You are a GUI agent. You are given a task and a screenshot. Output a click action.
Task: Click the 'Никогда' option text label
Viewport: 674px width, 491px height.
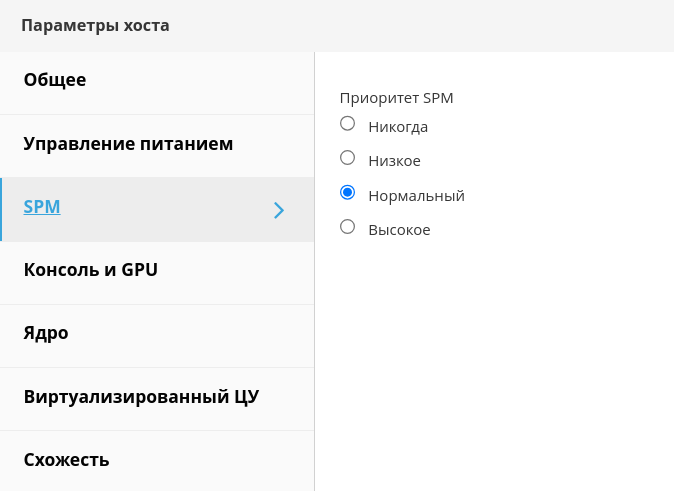[398, 127]
